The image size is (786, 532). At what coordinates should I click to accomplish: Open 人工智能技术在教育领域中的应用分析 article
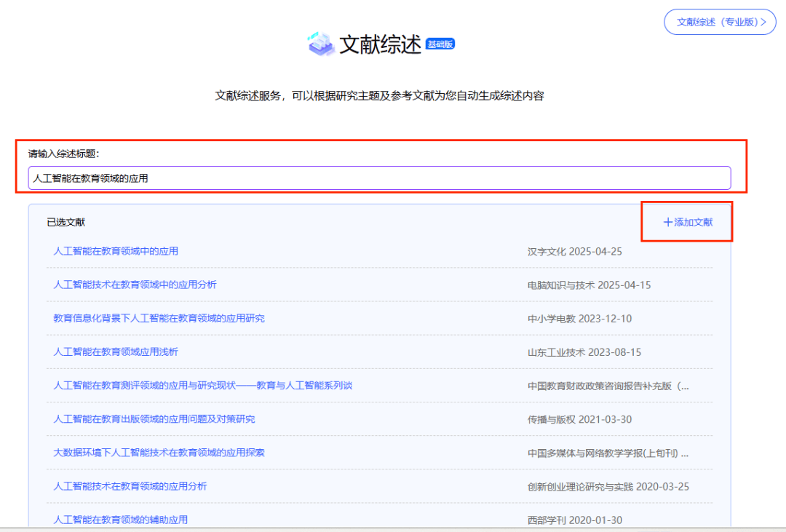coord(135,285)
